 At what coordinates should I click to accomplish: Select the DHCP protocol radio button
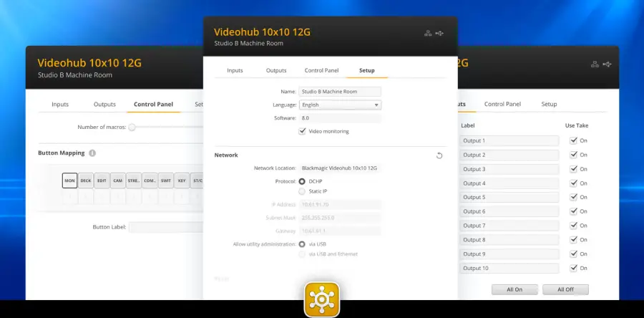(x=302, y=182)
